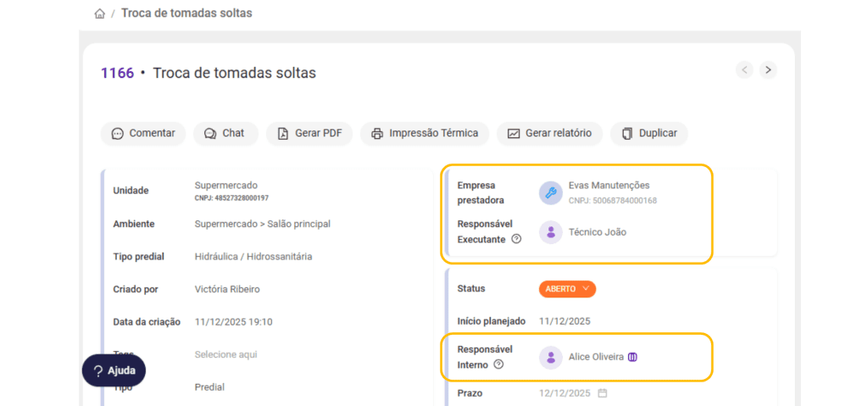Click Técnico João's avatar icon
This screenshot has height=406, width=868.
click(551, 232)
